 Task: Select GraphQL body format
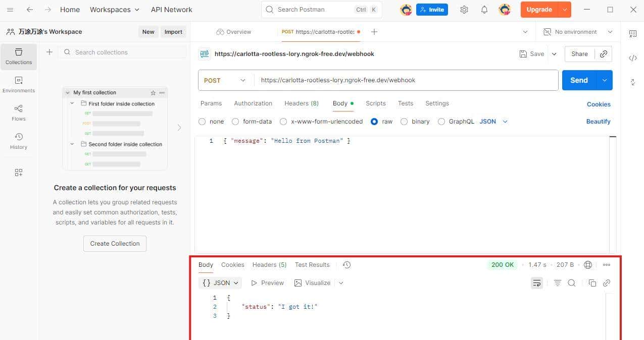tap(441, 121)
